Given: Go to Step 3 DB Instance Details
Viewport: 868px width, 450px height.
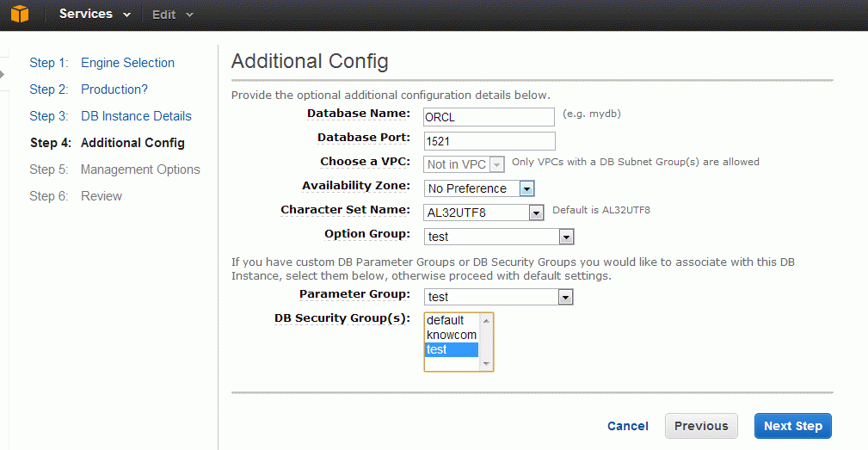Looking at the screenshot, I should [110, 115].
